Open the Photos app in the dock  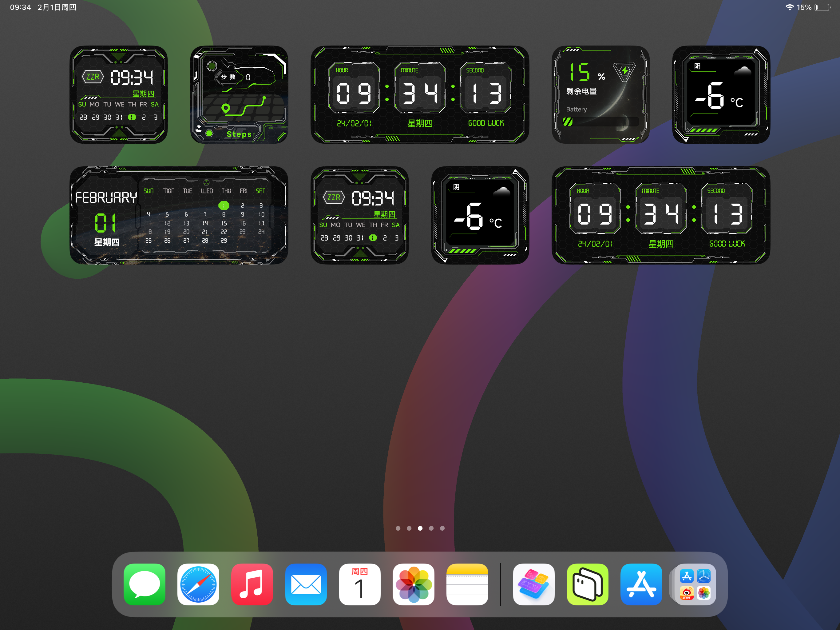click(x=414, y=584)
